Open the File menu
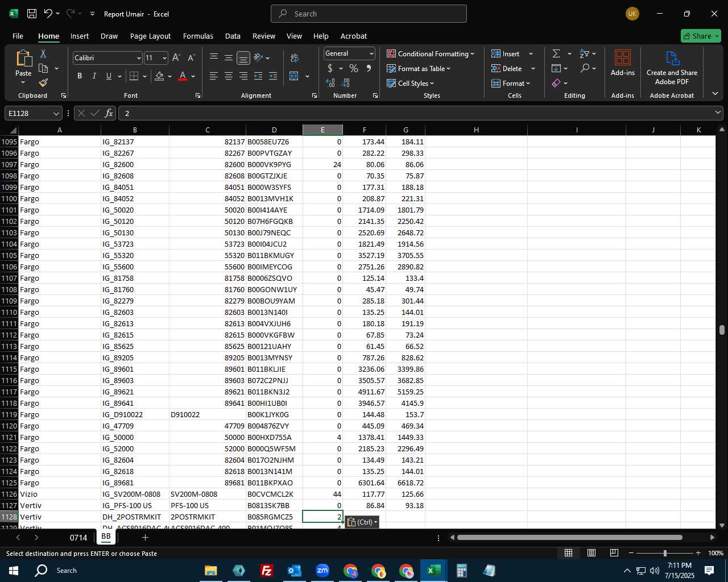Image resolution: width=728 pixels, height=582 pixels. [x=18, y=36]
